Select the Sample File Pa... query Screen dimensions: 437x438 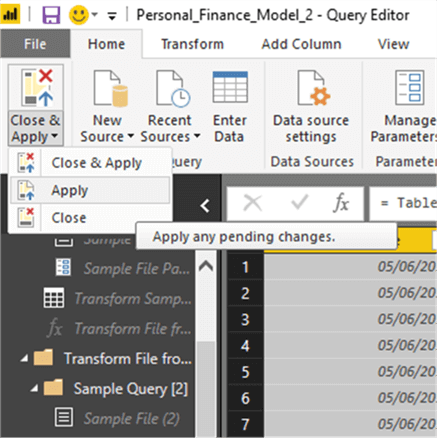point(137,269)
